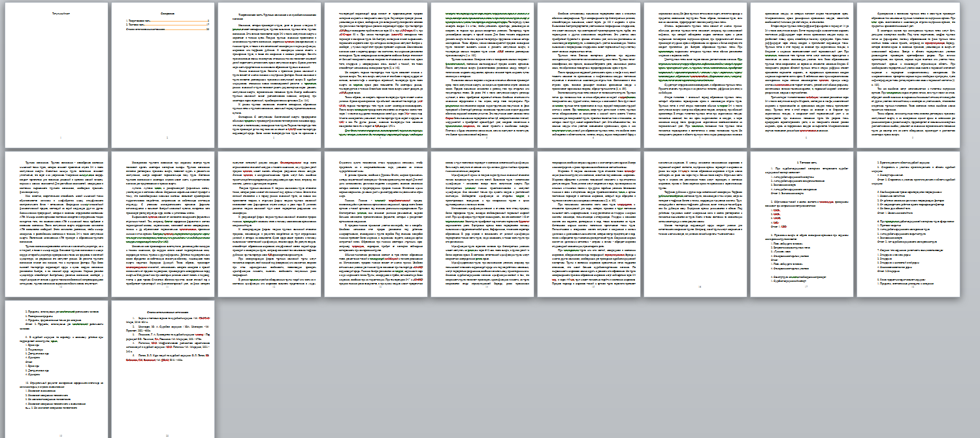The height and width of the screenshot is (438, 980).
Task: Follow 'Список использованных источников' entry in contents
Action: tap(167, 29)
